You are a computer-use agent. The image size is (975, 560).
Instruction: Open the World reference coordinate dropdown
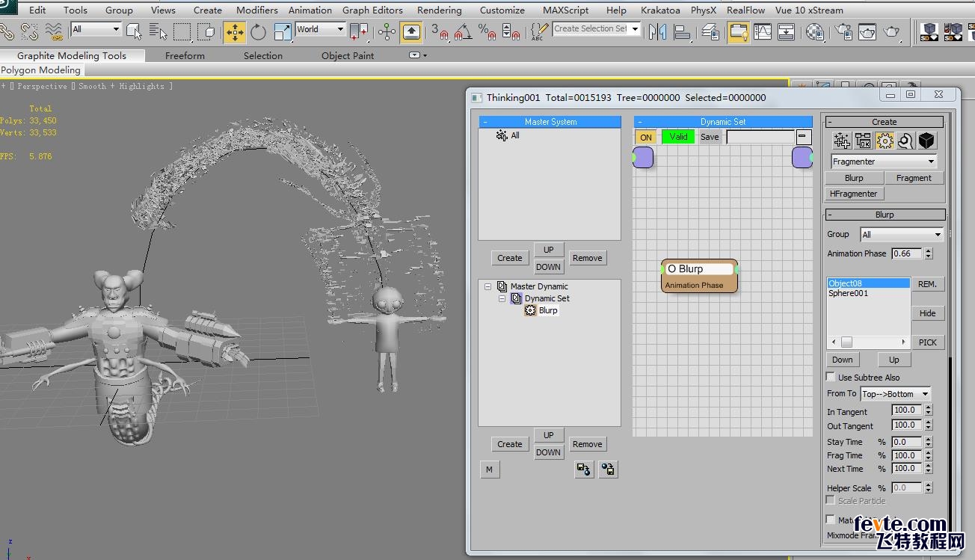coord(320,29)
